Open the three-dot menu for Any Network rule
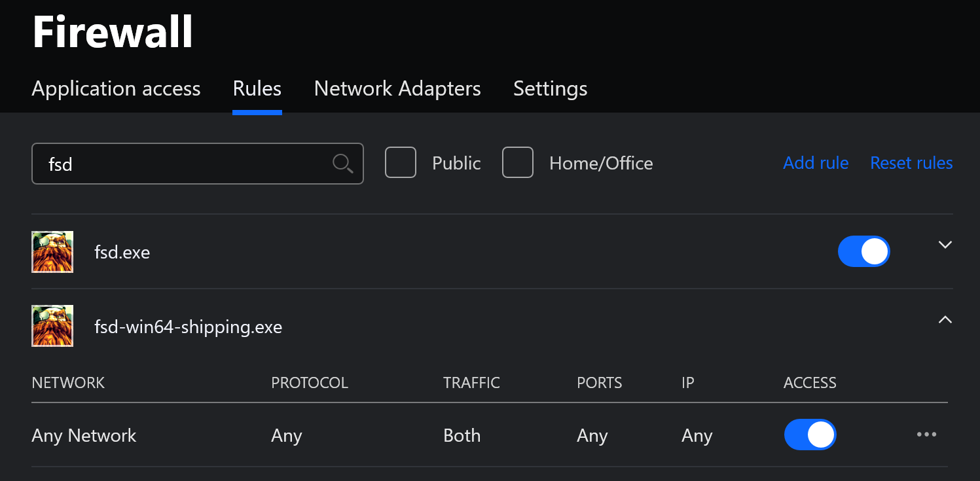980x481 pixels. click(926, 435)
